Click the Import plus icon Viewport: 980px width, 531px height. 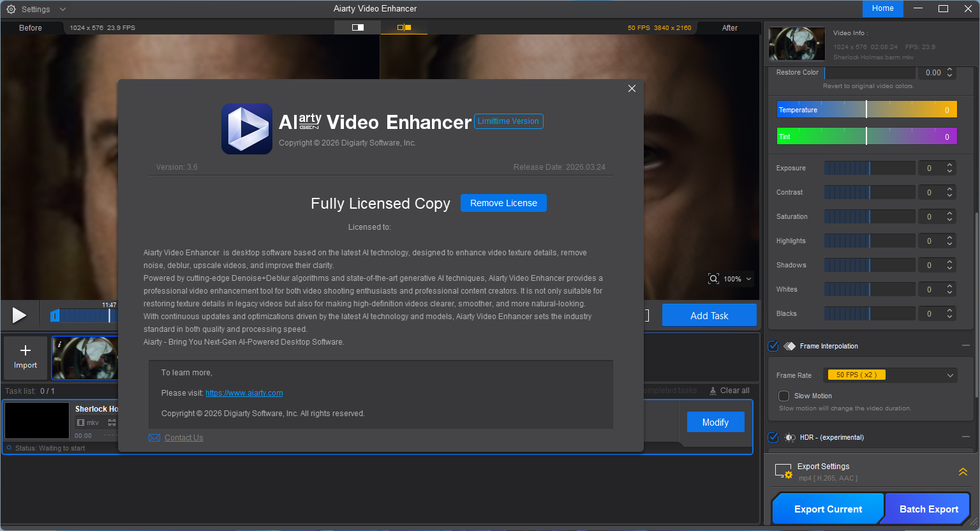click(x=26, y=350)
